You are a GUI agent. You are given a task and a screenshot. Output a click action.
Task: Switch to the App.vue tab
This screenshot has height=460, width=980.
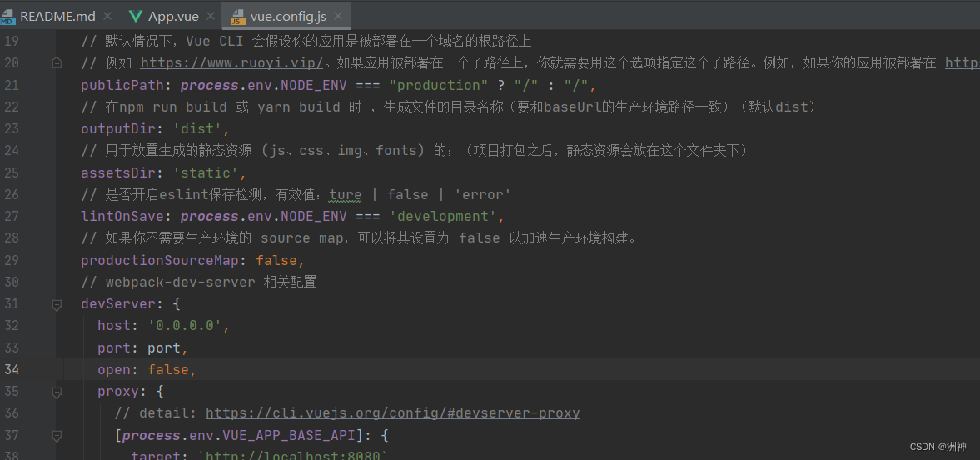coord(172,17)
